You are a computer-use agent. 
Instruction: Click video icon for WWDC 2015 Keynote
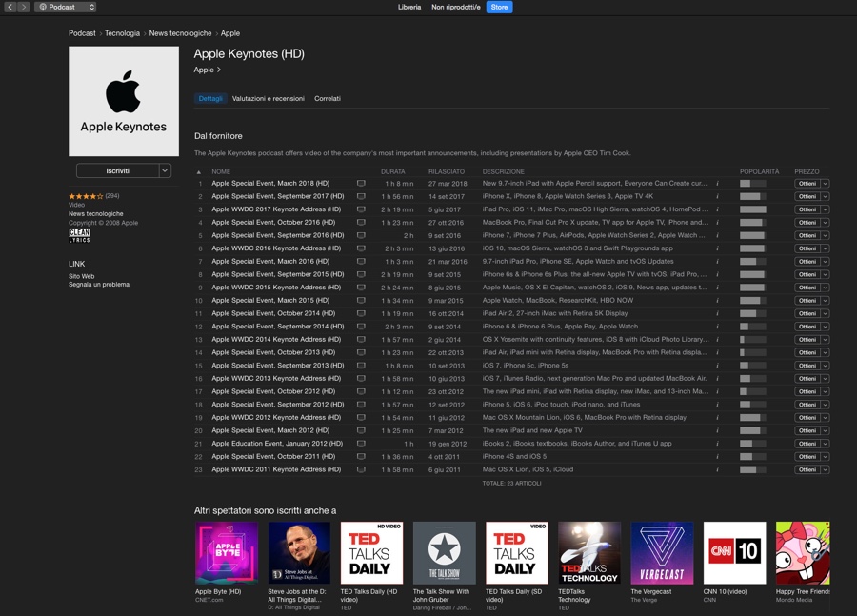click(361, 288)
